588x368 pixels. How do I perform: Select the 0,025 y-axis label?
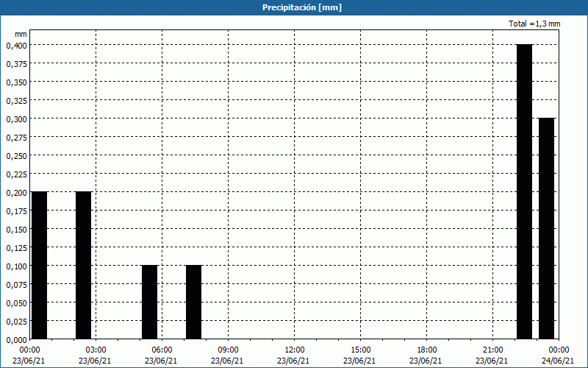pos(16,322)
